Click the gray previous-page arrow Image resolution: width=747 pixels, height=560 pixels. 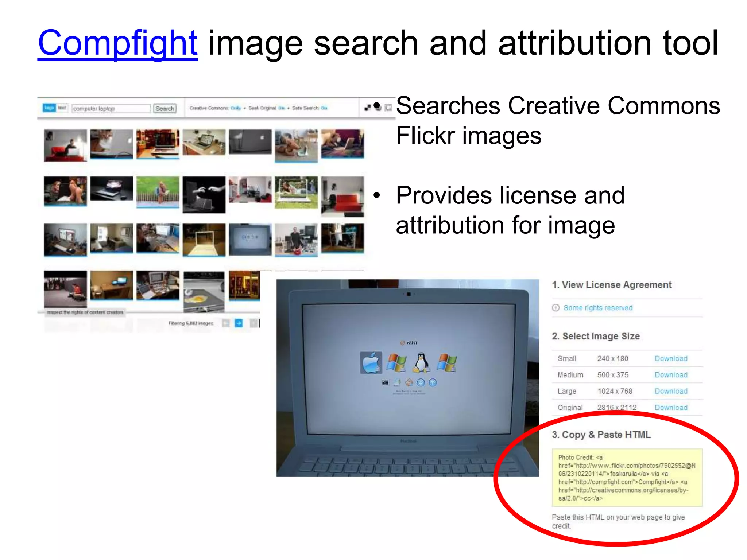pyautogui.click(x=226, y=323)
